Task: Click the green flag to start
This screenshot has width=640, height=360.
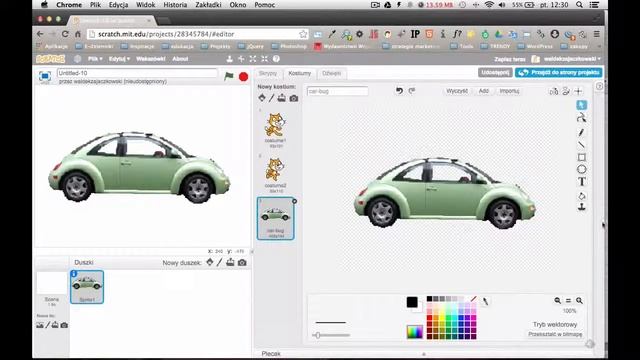Action: click(229, 76)
